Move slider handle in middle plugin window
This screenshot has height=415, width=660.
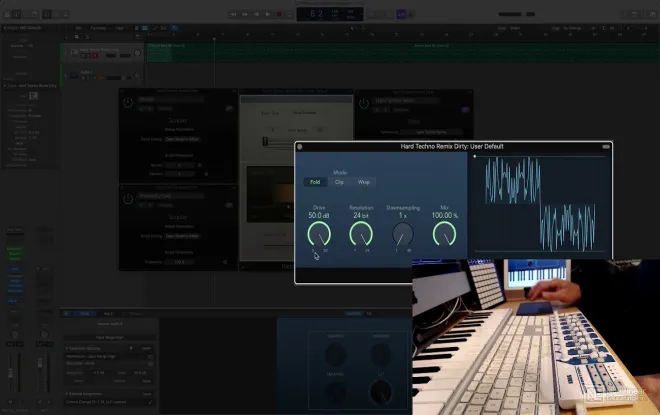pyautogui.click(x=265, y=141)
